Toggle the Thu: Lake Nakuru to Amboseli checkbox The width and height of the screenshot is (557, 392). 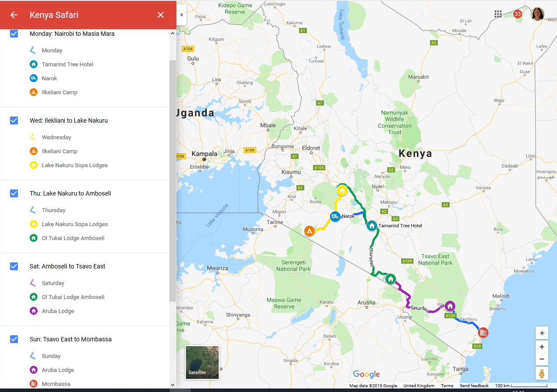coord(14,193)
